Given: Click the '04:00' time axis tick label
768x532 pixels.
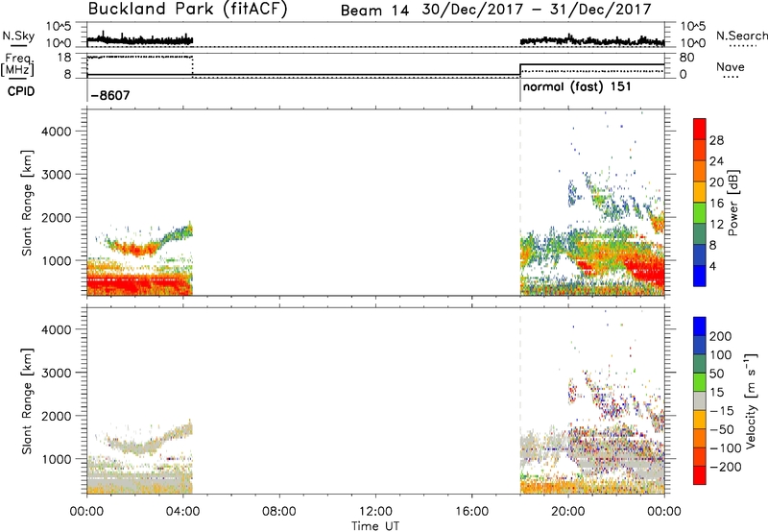Looking at the screenshot, I should (183, 512).
